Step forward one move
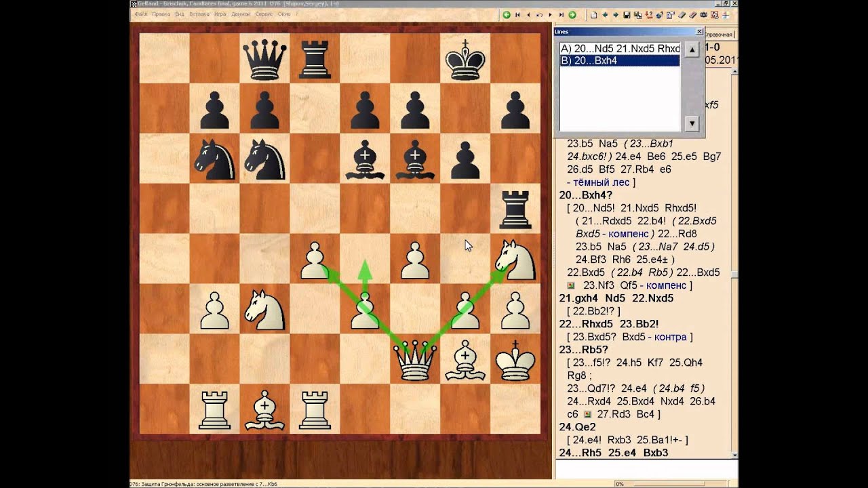The image size is (868, 488). 550,15
